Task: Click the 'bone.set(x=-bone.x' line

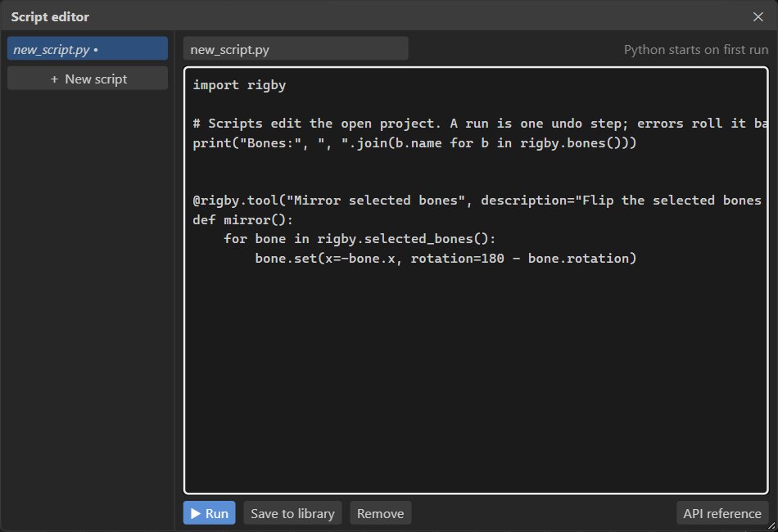Action: click(x=446, y=259)
